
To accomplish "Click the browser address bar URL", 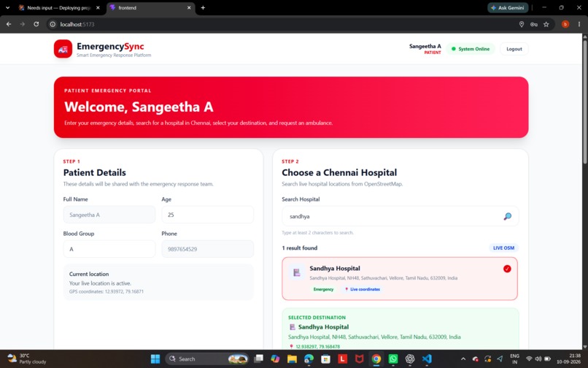I will click(77, 24).
